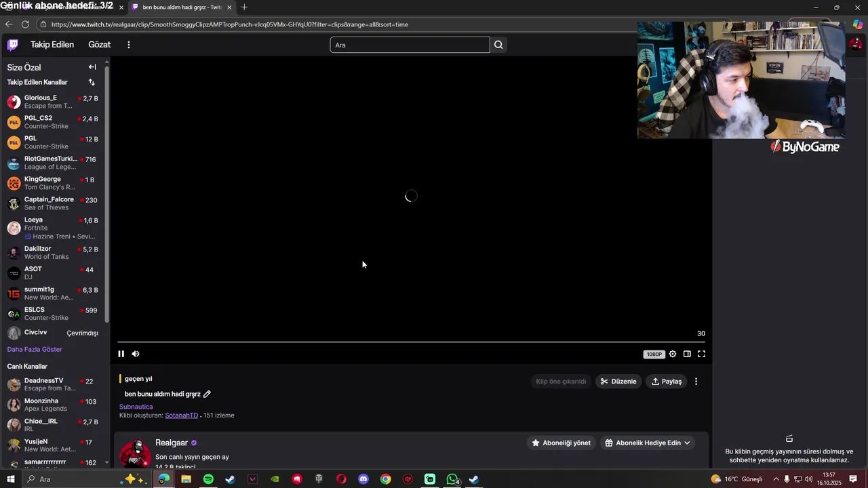
Task: Open the Windows Start menu
Action: pos(10,479)
